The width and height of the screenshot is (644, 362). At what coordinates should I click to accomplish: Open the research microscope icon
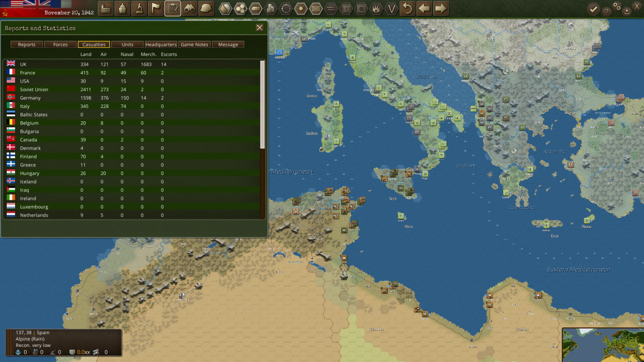coord(139,8)
